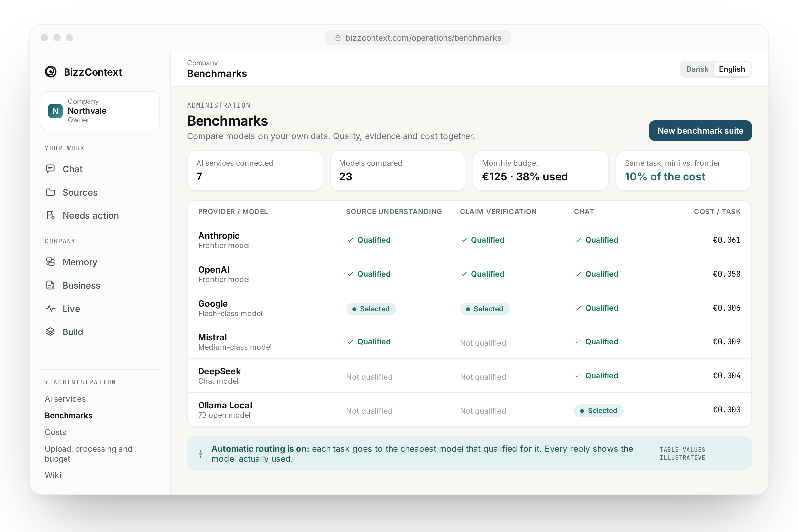Click the BizzContext logo icon
Image resolution: width=798 pixels, height=532 pixels.
51,72
